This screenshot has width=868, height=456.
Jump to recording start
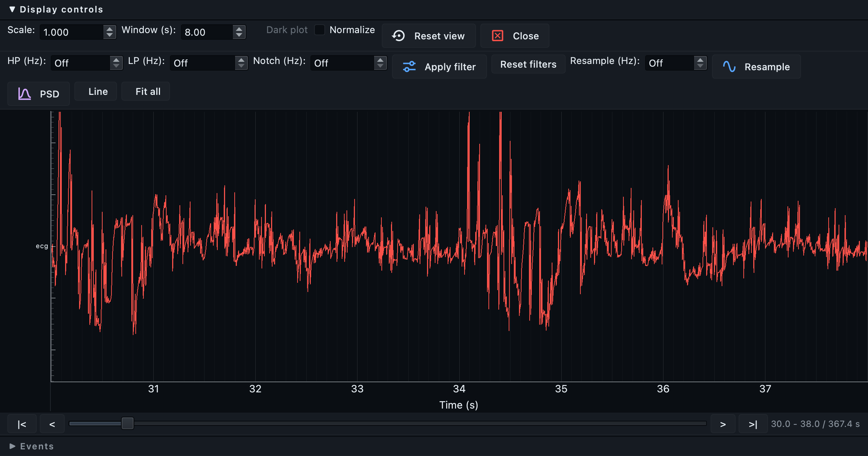tap(22, 424)
